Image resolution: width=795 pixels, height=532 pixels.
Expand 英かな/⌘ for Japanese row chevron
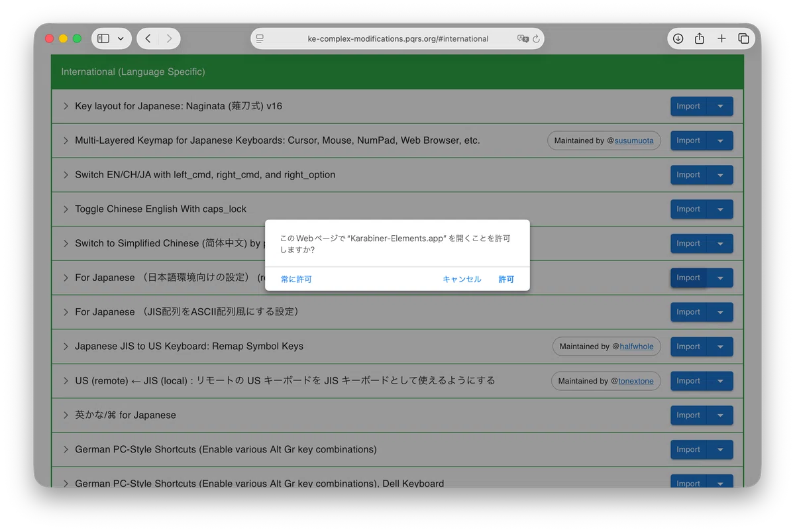(x=66, y=415)
